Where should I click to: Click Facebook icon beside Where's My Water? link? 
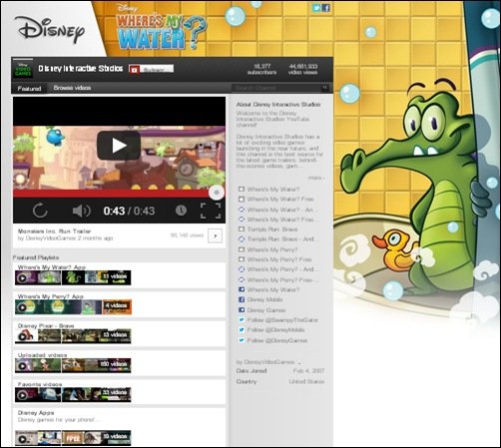[242, 289]
